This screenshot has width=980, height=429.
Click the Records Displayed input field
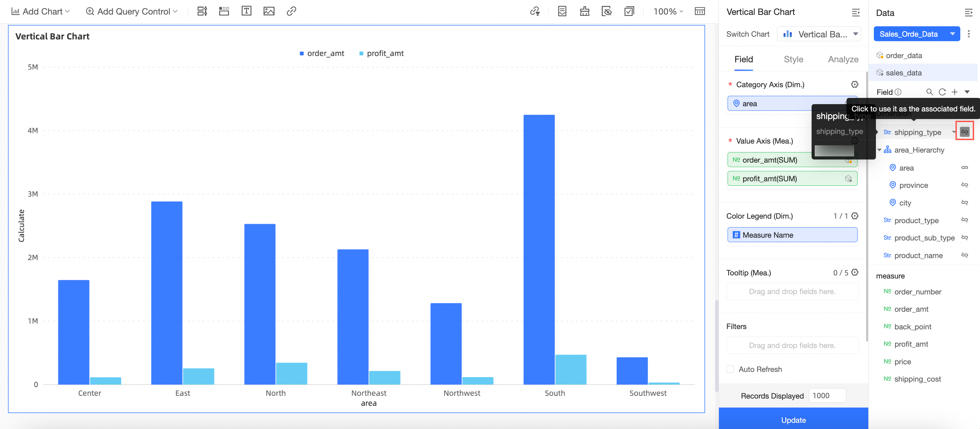827,395
